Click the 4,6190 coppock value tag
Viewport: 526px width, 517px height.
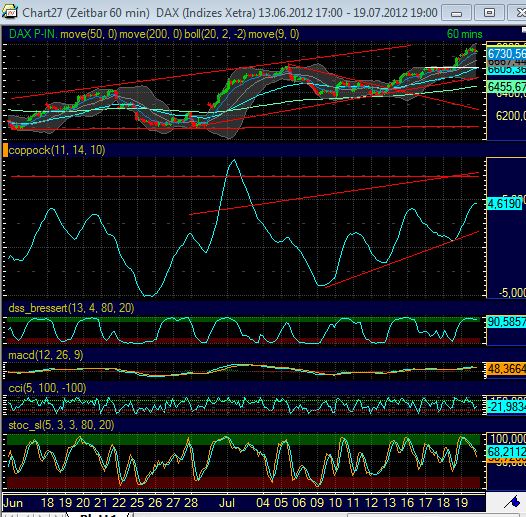click(x=504, y=204)
